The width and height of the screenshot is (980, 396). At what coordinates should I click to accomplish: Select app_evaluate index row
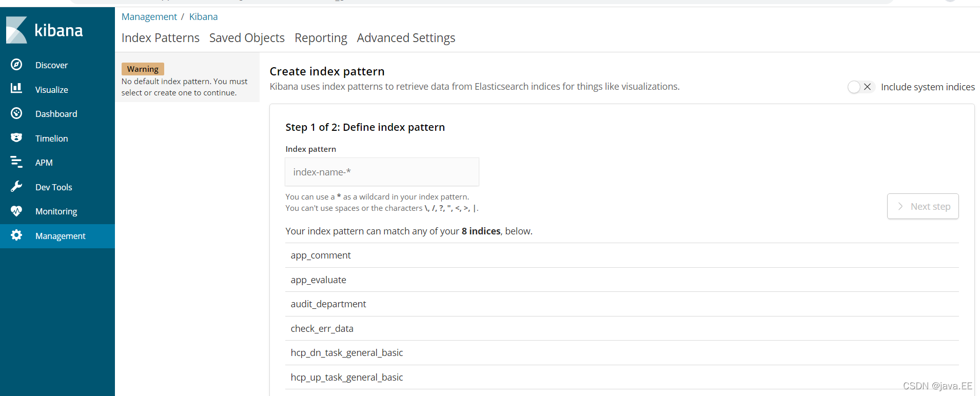pos(622,280)
